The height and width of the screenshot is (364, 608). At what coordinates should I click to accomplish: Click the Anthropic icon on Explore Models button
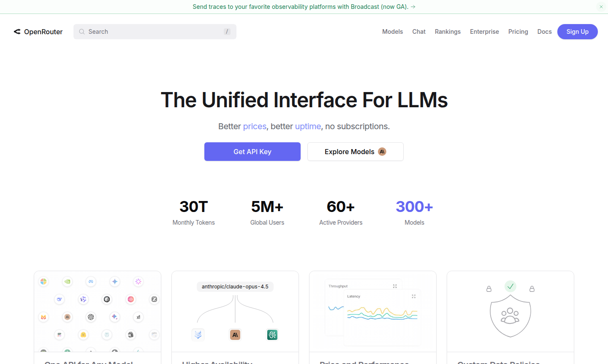tap(382, 152)
